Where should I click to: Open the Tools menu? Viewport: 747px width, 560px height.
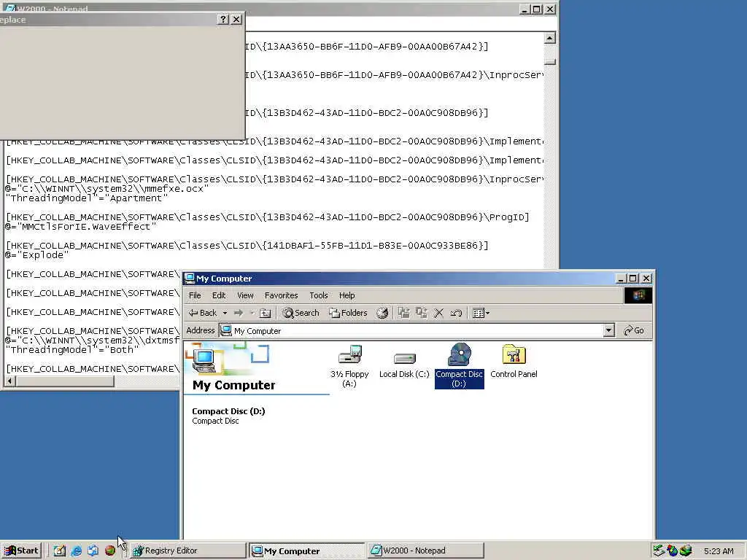[319, 295]
